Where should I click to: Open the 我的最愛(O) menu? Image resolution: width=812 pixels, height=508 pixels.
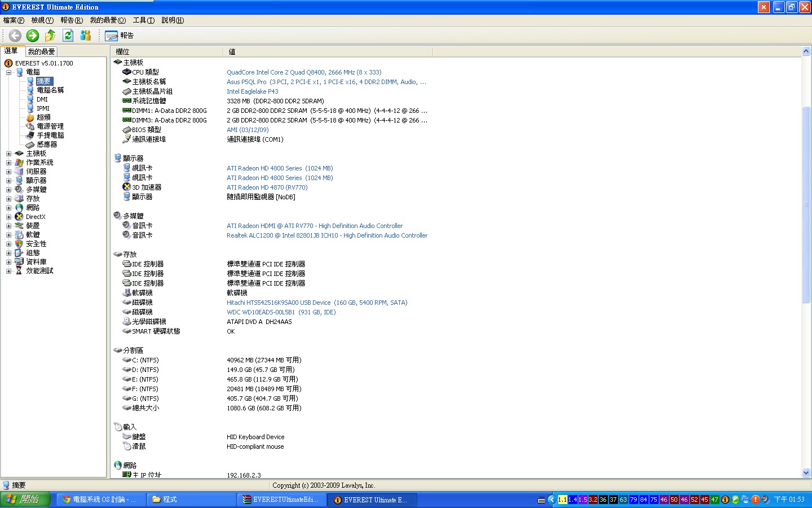pyautogui.click(x=108, y=20)
